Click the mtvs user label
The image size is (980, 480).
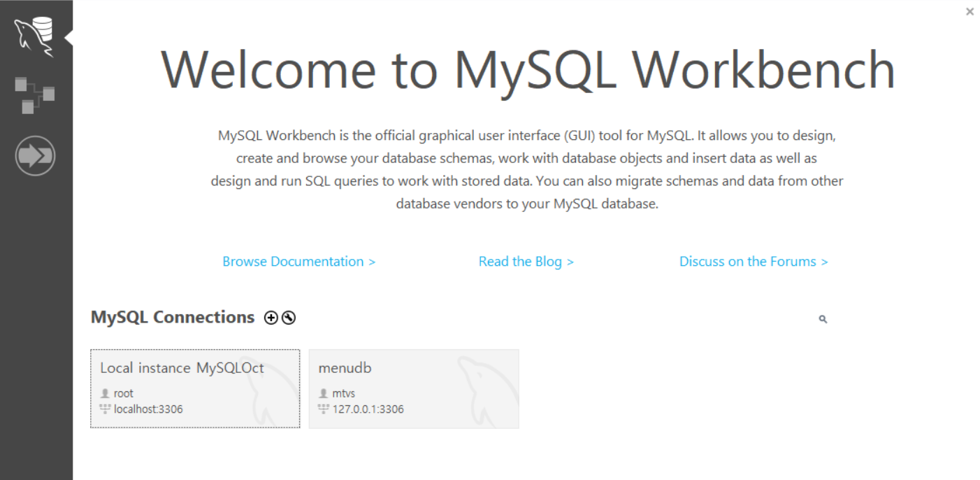tap(344, 393)
